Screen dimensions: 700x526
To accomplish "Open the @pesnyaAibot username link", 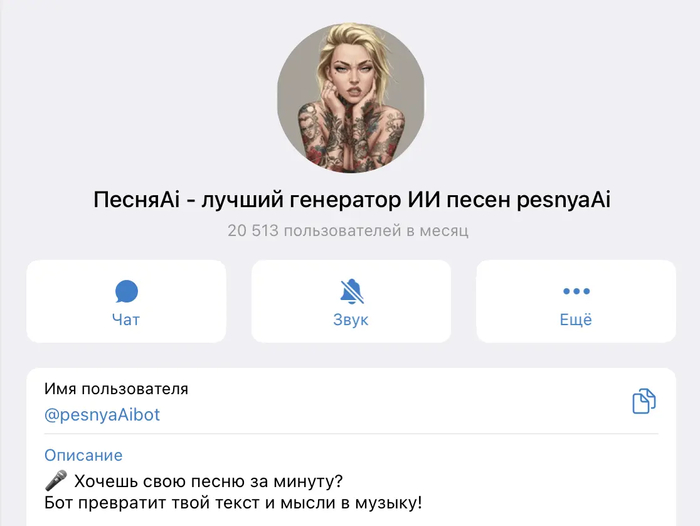I will [102, 415].
